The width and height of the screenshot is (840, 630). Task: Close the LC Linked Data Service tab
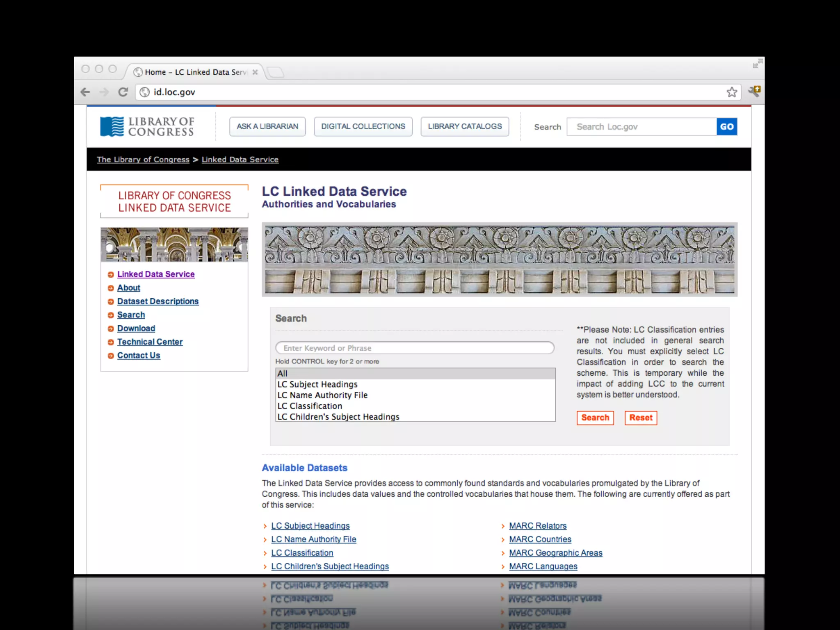point(255,72)
